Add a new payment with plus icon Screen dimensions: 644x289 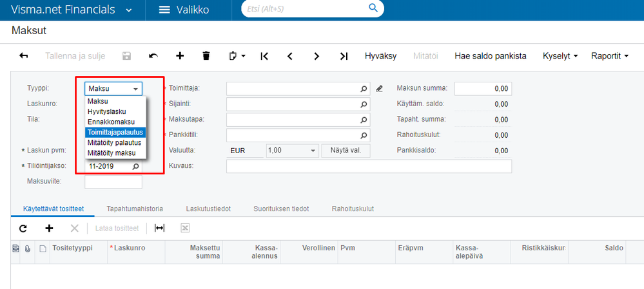coord(180,56)
